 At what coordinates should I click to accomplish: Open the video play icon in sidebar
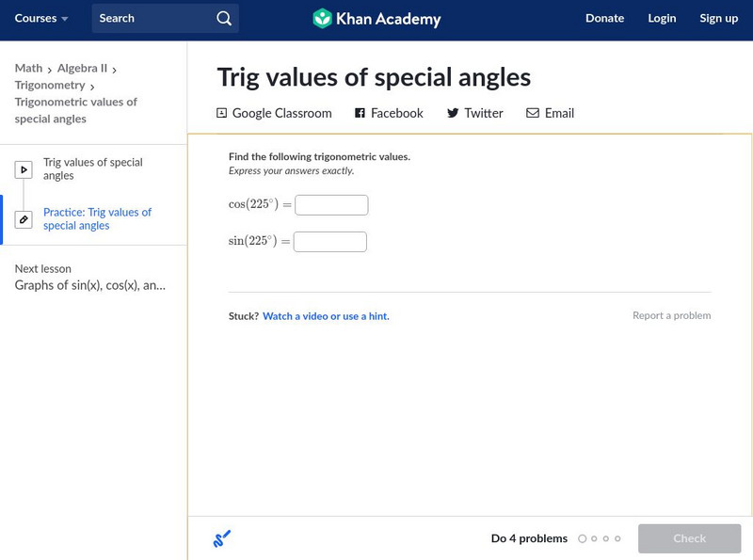pos(24,169)
